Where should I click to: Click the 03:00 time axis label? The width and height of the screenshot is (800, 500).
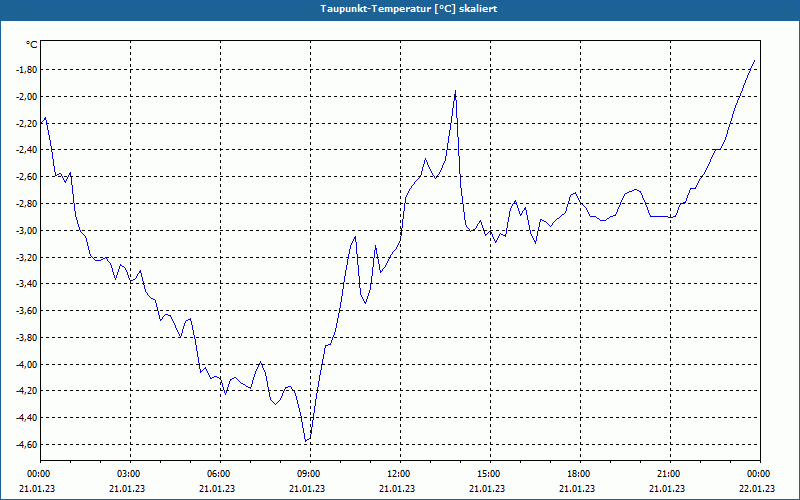coord(131,474)
